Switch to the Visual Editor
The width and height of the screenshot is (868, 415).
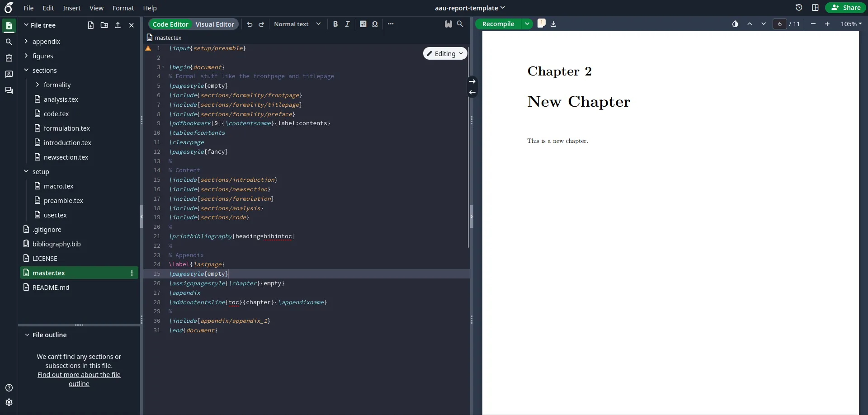(x=215, y=24)
